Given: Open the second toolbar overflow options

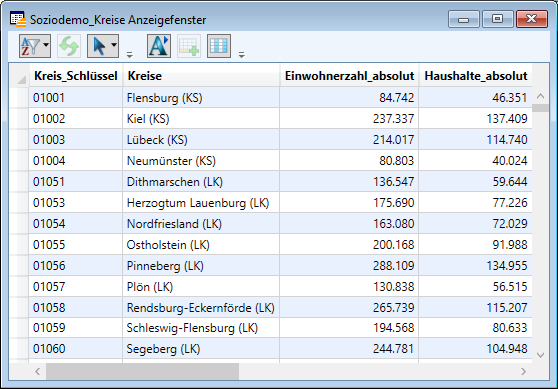Looking at the screenshot, I should point(242,54).
